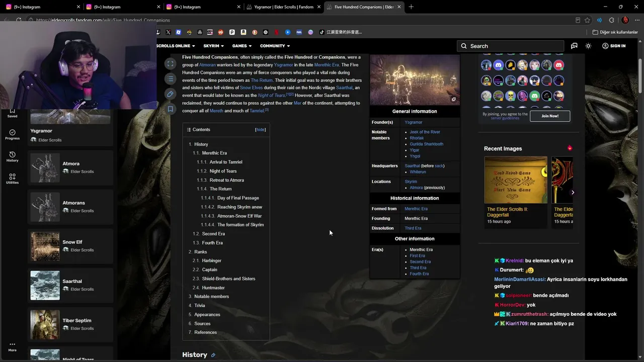Open the browser profile avatar
The width and height of the screenshot is (644, 362).
pyautogui.click(x=625, y=20)
